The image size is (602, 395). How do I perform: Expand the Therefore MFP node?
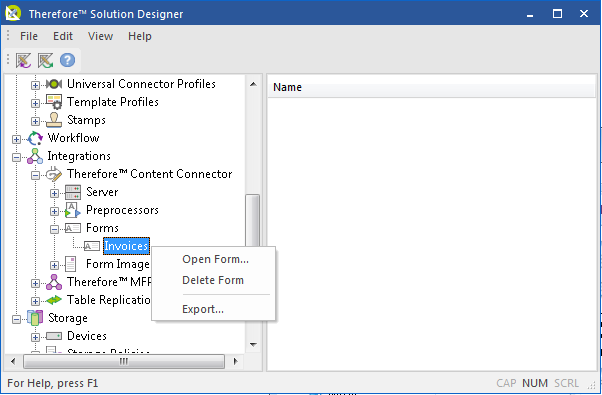tap(35, 283)
